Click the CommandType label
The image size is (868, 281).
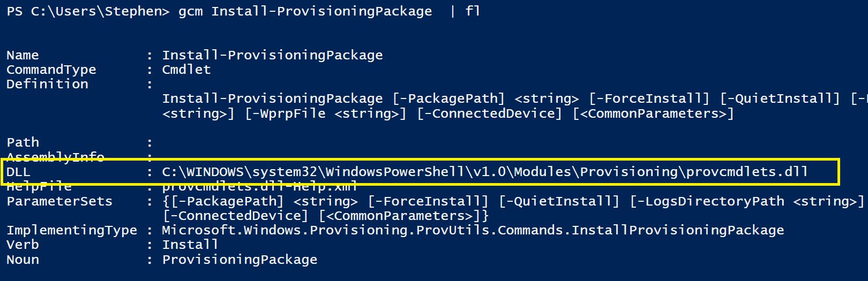pos(51,70)
